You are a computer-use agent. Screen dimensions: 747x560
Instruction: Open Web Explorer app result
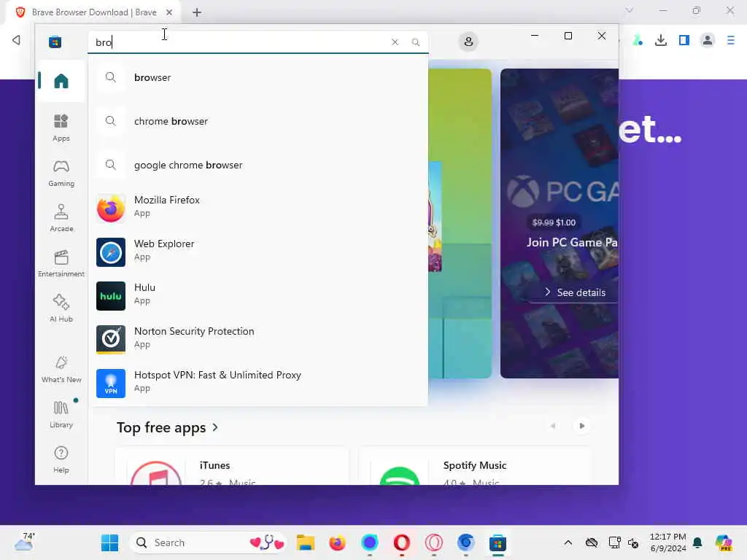258,252
